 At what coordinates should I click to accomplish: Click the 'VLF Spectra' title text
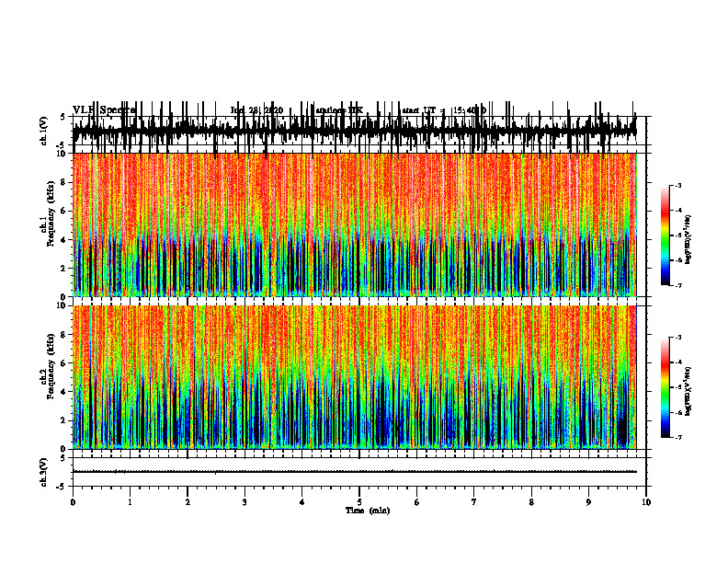point(104,110)
